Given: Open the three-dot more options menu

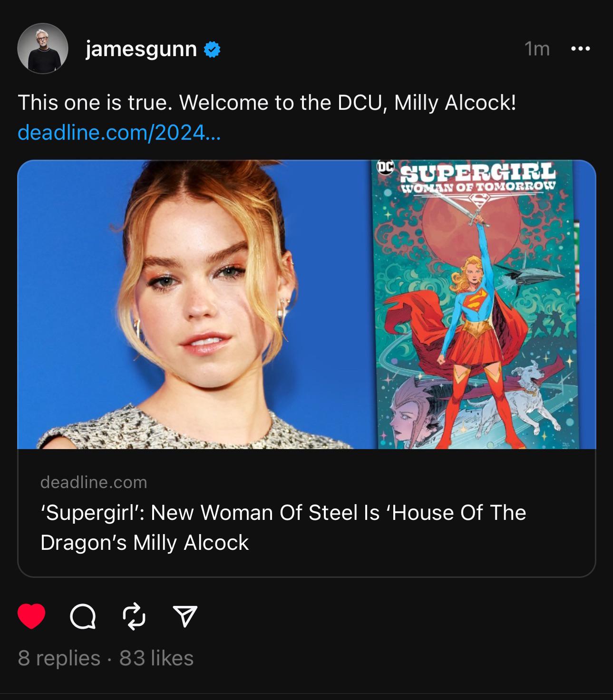Looking at the screenshot, I should pos(581,48).
